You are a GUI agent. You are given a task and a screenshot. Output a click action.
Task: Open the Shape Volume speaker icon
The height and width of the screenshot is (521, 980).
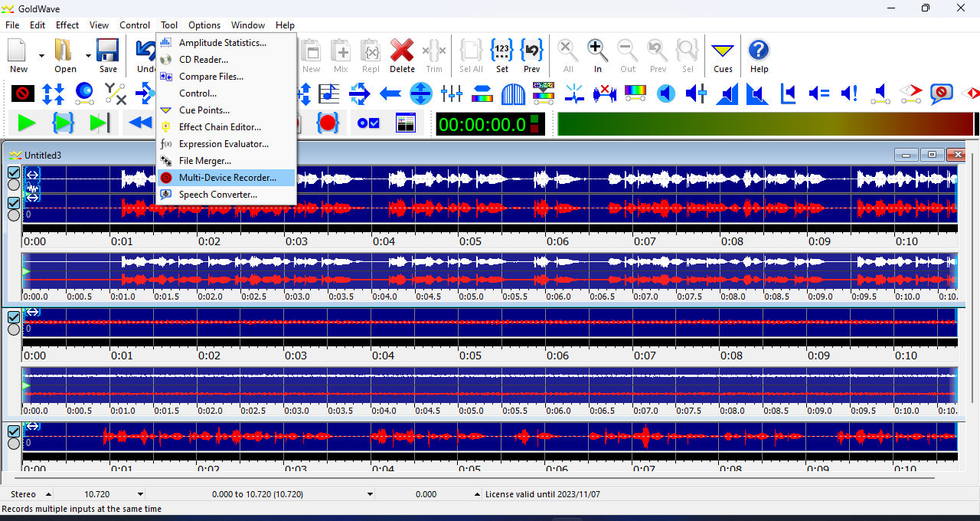tap(880, 94)
